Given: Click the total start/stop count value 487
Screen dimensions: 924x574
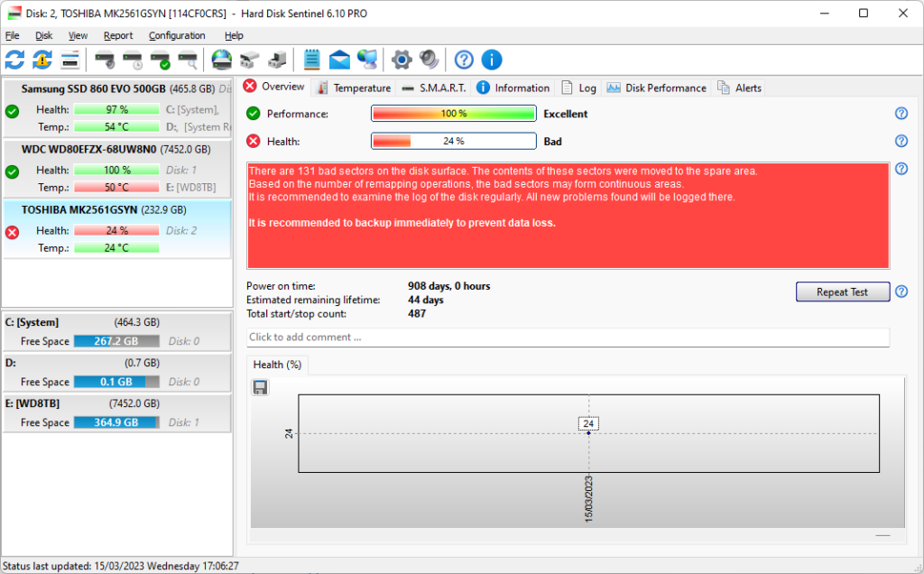Looking at the screenshot, I should pyautogui.click(x=417, y=313).
